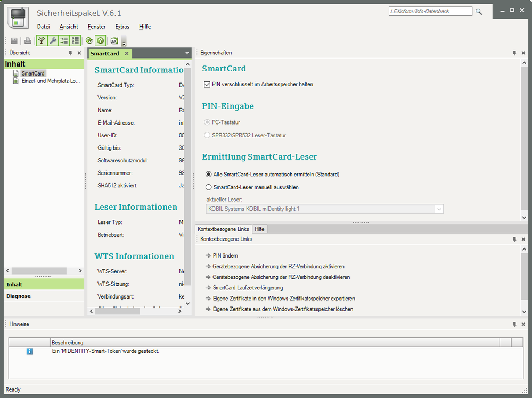This screenshot has height=398, width=532.
Task: Select SmartCard in Inhalt tree
Action: (x=33, y=73)
